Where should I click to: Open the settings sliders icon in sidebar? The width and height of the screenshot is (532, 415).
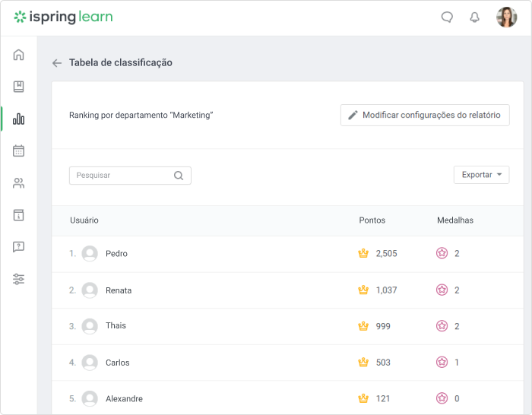(19, 279)
